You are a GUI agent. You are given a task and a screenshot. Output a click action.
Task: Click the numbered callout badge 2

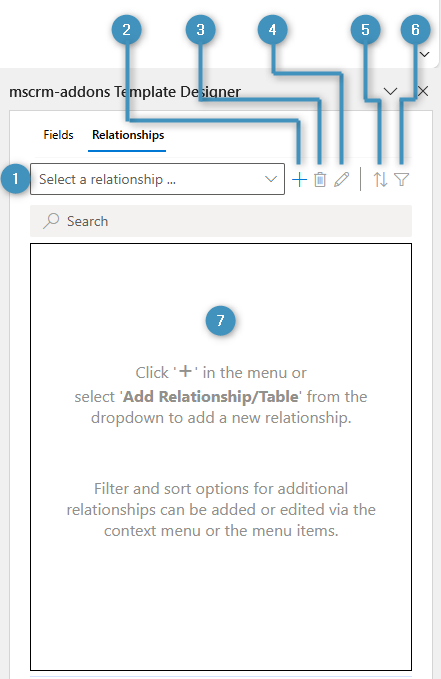click(126, 29)
